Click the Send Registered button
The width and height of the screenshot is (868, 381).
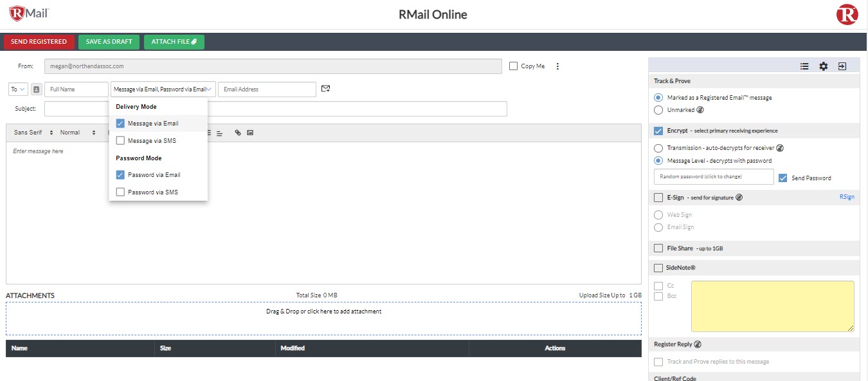[39, 42]
